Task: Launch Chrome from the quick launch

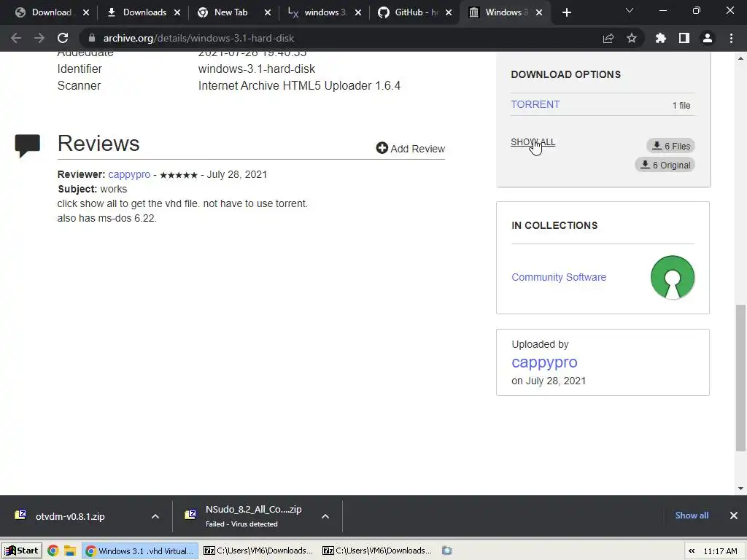Action: click(x=53, y=551)
